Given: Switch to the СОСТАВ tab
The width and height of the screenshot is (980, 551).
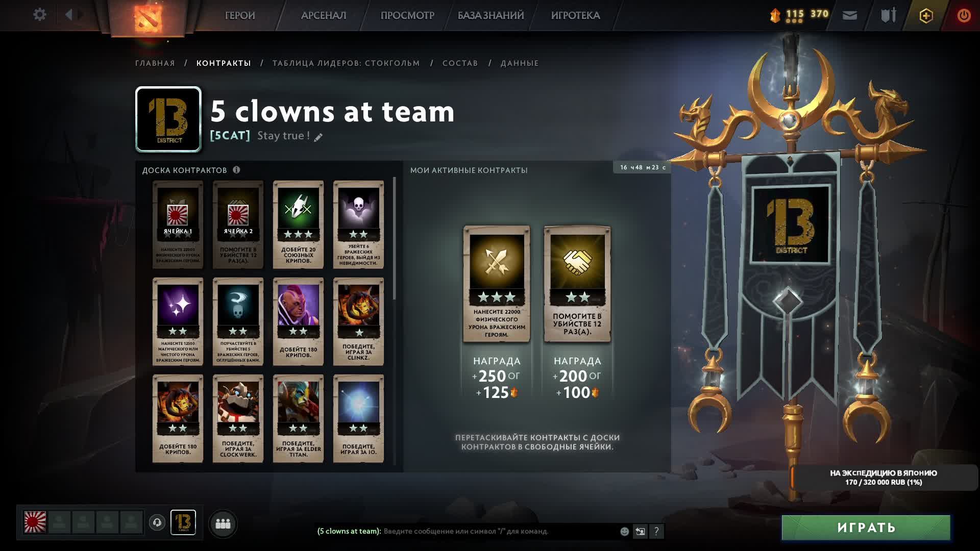Looking at the screenshot, I should pos(460,63).
